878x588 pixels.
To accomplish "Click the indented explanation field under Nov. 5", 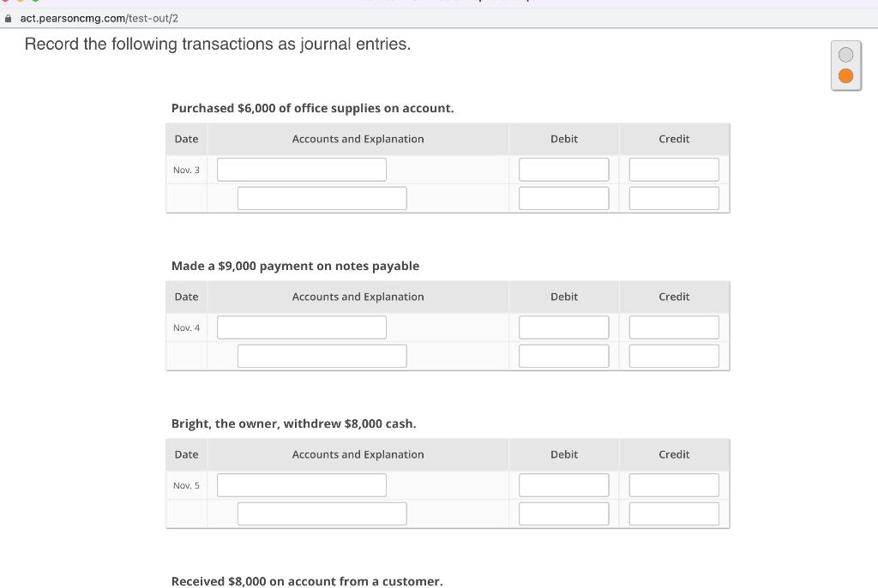I will (x=322, y=513).
